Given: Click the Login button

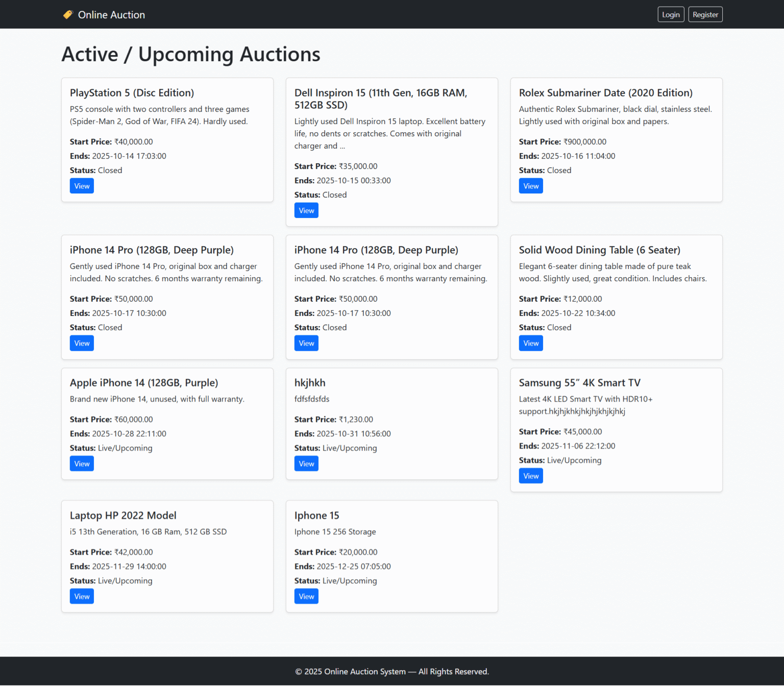Looking at the screenshot, I should tap(671, 14).
